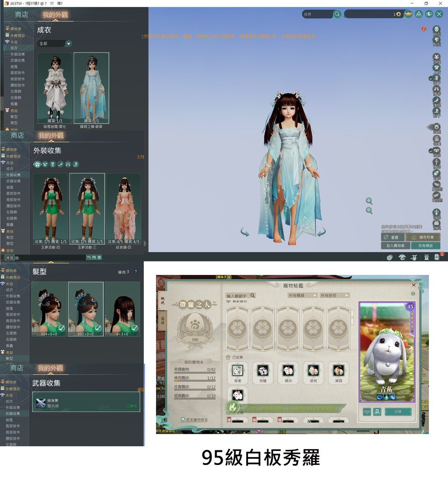Select 武器收集 in the 成衣 panel tree
Viewport: 448px width, 478px height.
click(18, 60)
